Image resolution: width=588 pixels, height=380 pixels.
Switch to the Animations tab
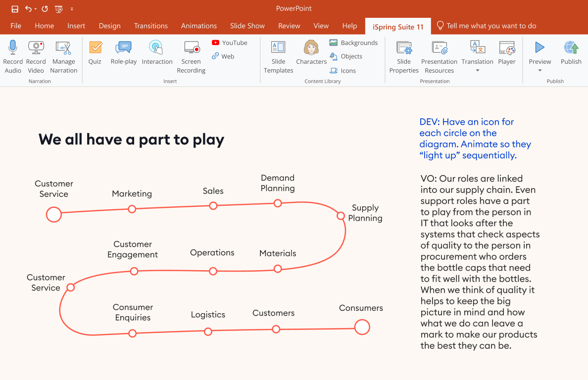click(198, 26)
